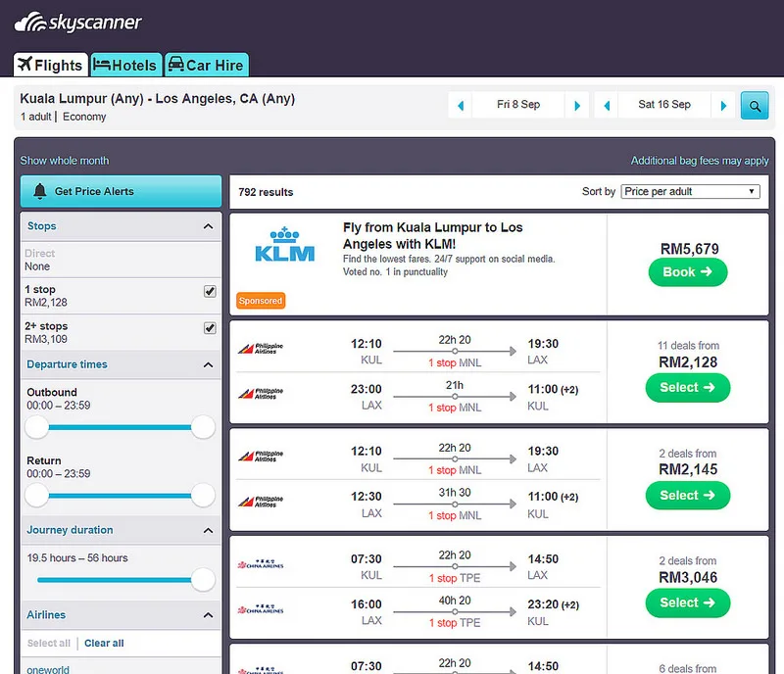Click the Show whole month link

pyautogui.click(x=65, y=161)
